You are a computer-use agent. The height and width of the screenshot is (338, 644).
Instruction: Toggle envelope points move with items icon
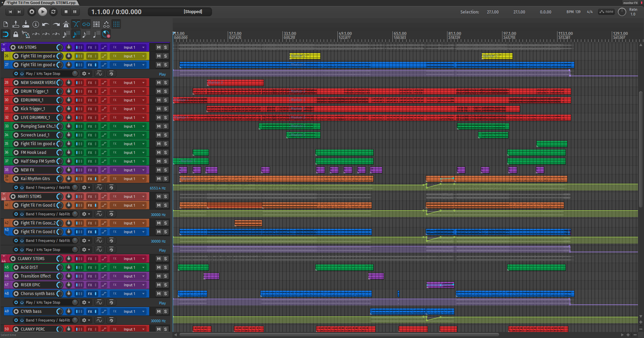point(106,24)
